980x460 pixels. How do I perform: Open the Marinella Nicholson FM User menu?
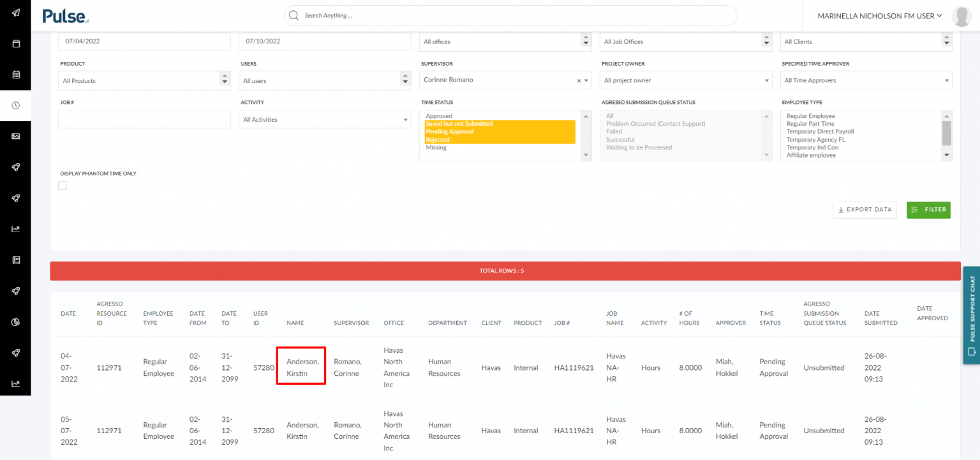879,15
